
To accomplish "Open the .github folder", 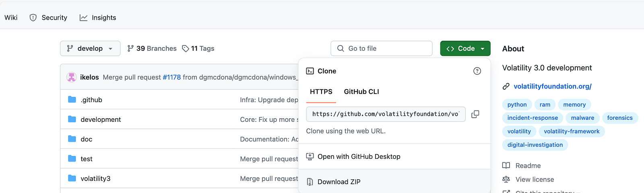I will [91, 100].
